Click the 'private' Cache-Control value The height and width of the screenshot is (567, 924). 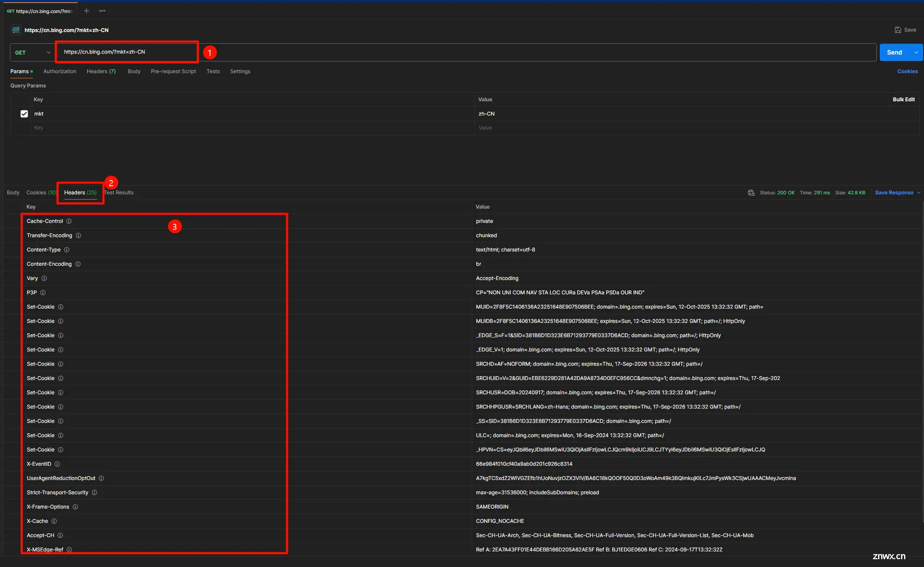coord(485,221)
